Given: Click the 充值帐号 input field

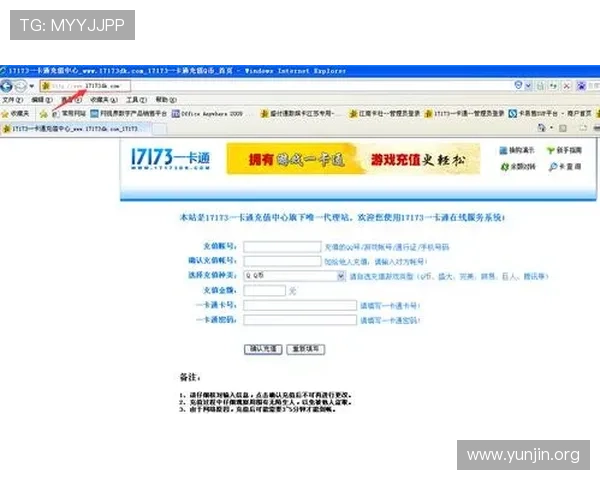Looking at the screenshot, I should 282,247.
